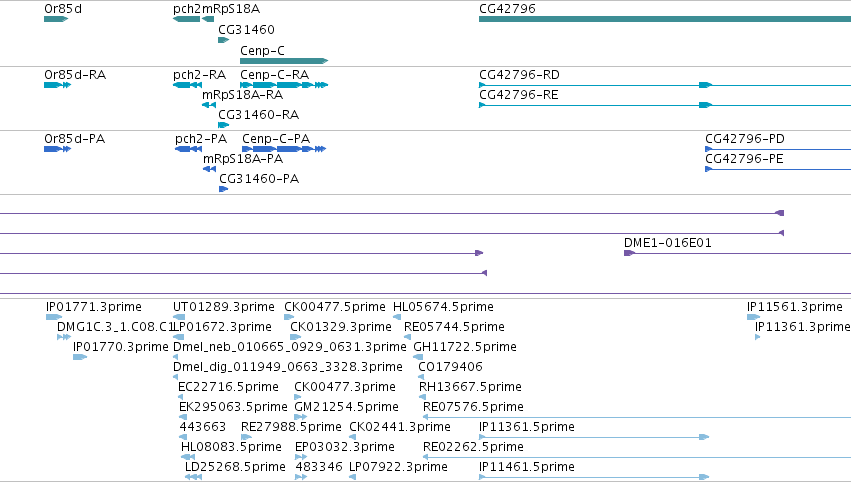Viewport: 851px width, 482px height.
Task: Select the Cenp-C-RA transcript glyph
Action: 284,85
